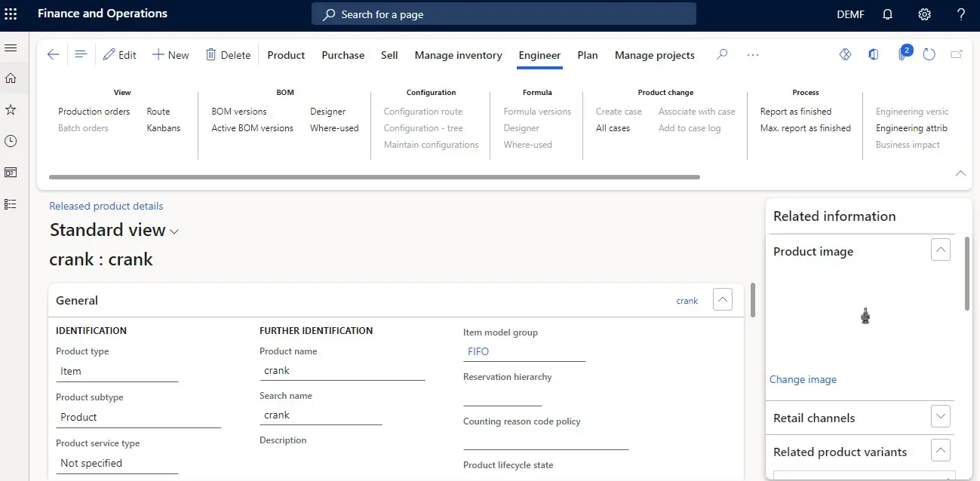Open Recent clock icon in sidebar
Screen dimensions: 980x481
click(x=11, y=141)
